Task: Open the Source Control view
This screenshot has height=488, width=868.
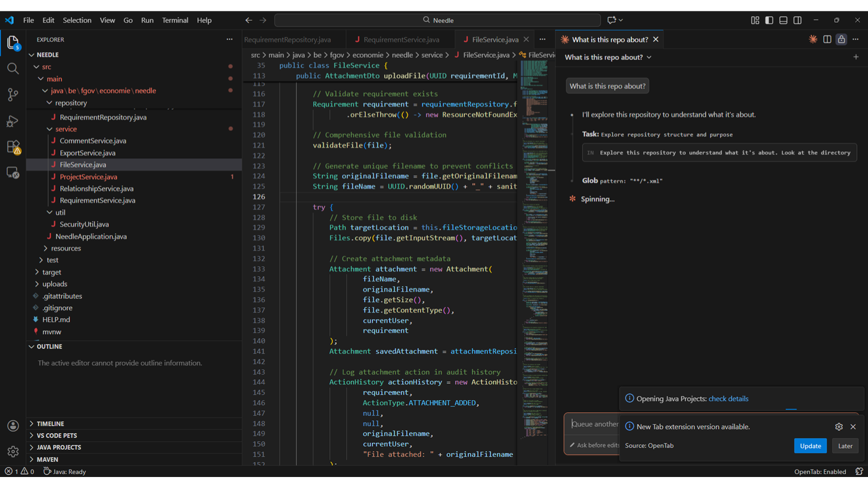Action: point(13,94)
